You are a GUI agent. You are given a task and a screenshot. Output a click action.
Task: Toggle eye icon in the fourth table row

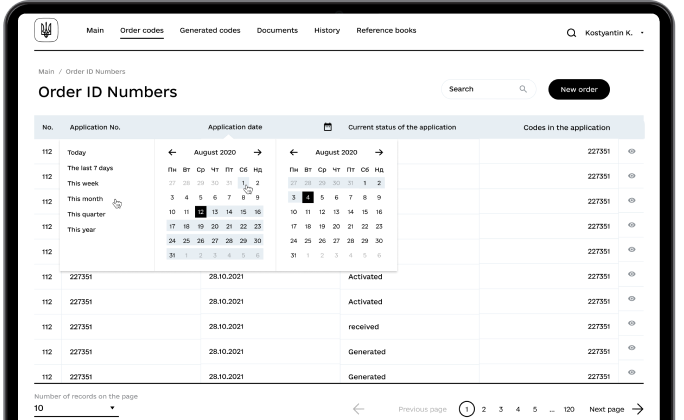(x=631, y=225)
